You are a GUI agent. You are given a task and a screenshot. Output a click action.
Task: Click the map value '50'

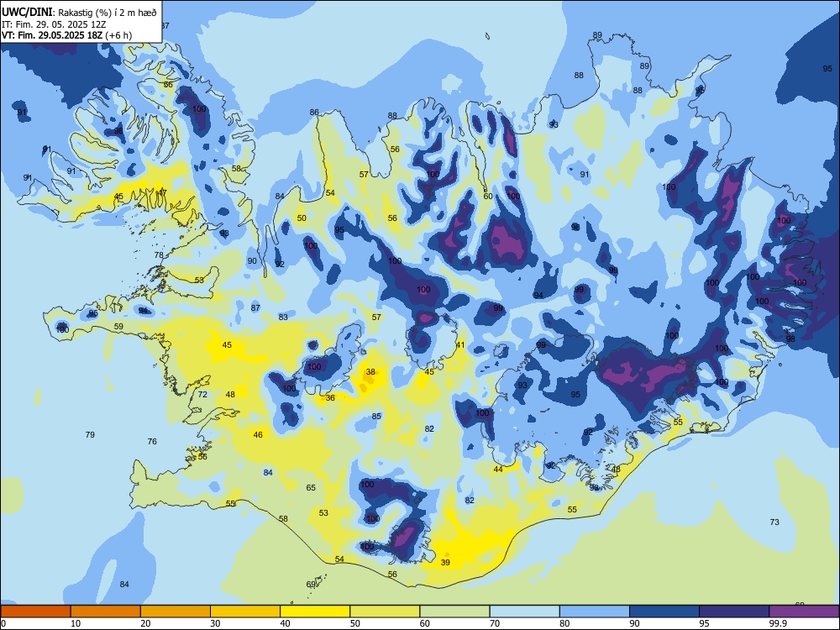(302, 218)
